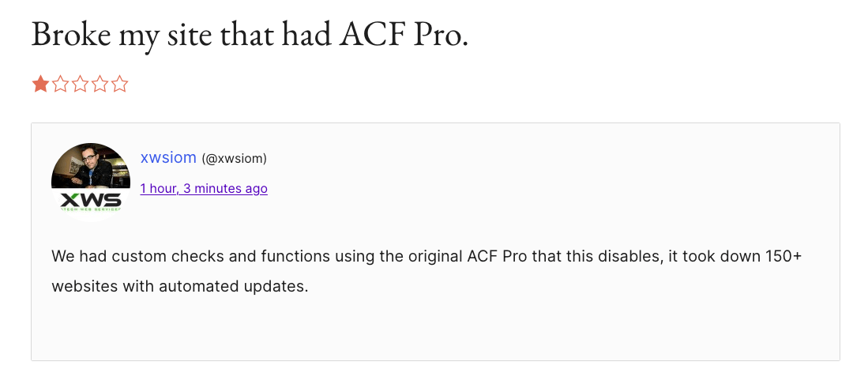Open the xwsiom reviewer avatar photo
The height and width of the screenshot is (373, 868).
(x=90, y=165)
